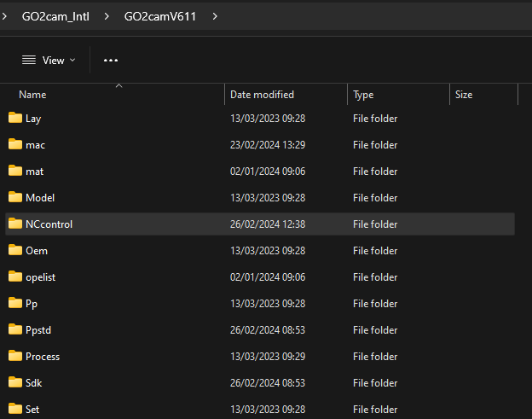Click the NCcontrol folder icon
Image resolution: width=532 pixels, height=419 pixels.
15,224
